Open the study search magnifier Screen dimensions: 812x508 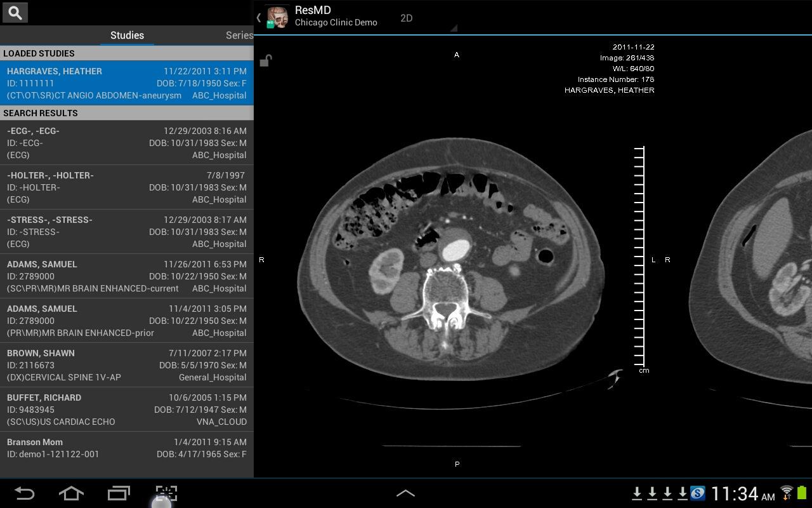tap(15, 13)
